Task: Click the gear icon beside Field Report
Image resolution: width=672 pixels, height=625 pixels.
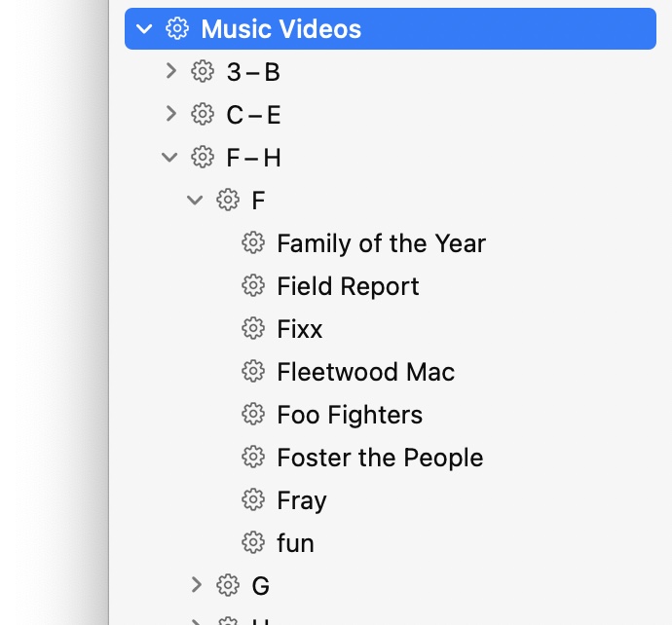Action: (x=253, y=286)
